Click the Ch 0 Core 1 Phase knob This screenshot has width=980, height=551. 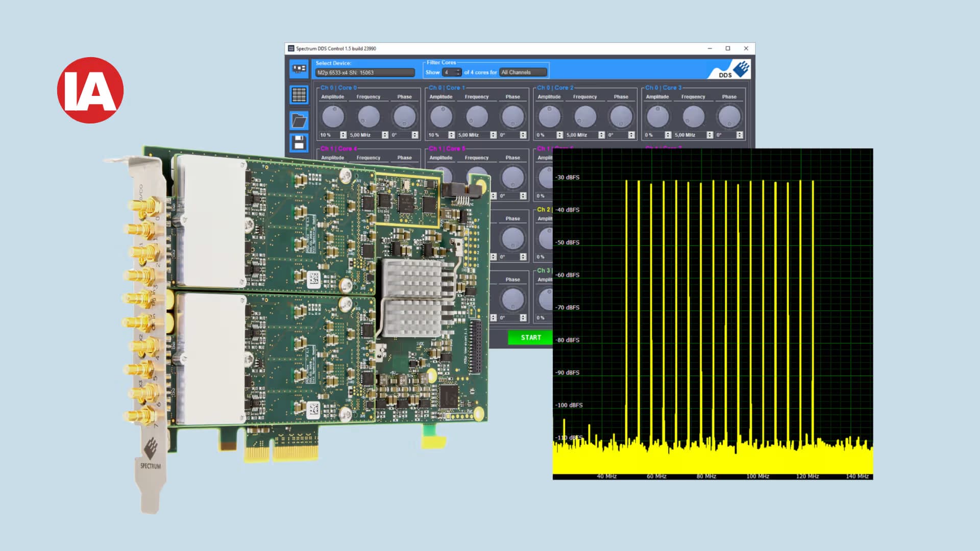513,117
